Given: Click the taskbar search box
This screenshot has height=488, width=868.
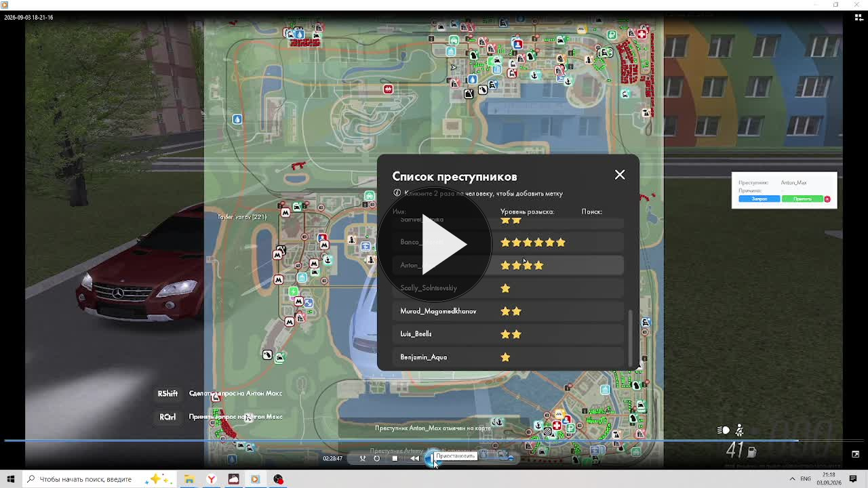Looking at the screenshot, I should point(100,479).
